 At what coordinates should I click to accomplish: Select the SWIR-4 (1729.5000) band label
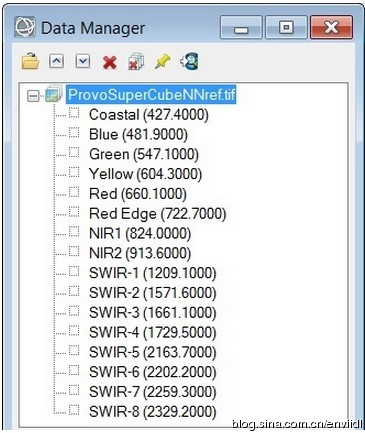[x=153, y=332]
